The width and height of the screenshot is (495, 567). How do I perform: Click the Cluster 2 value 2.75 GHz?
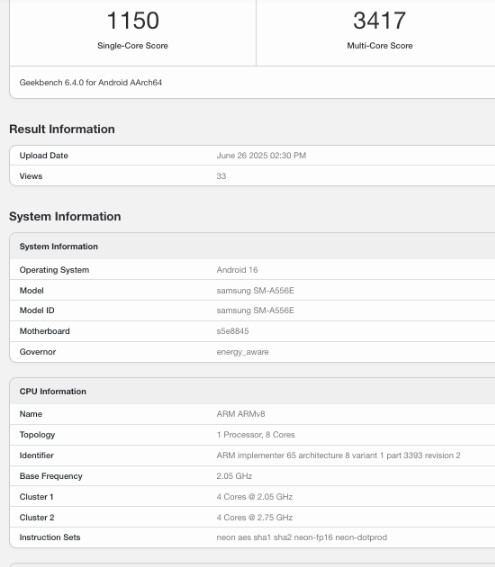point(255,517)
